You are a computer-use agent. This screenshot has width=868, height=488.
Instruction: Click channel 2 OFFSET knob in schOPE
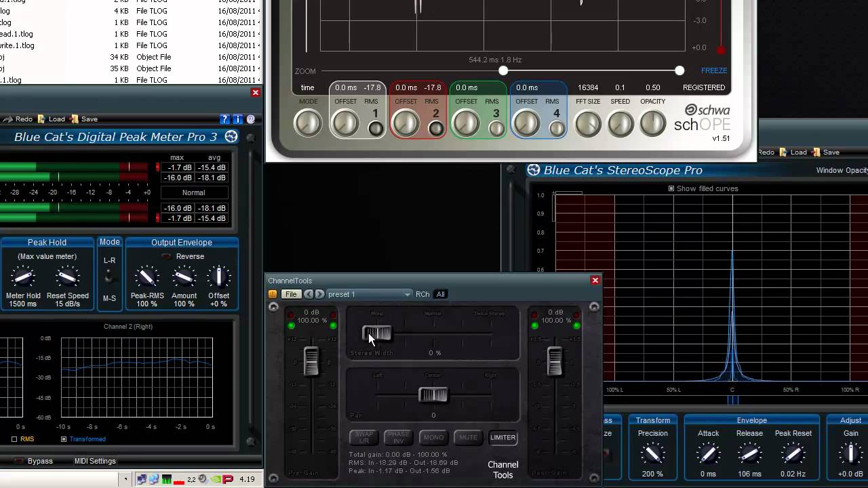point(406,123)
